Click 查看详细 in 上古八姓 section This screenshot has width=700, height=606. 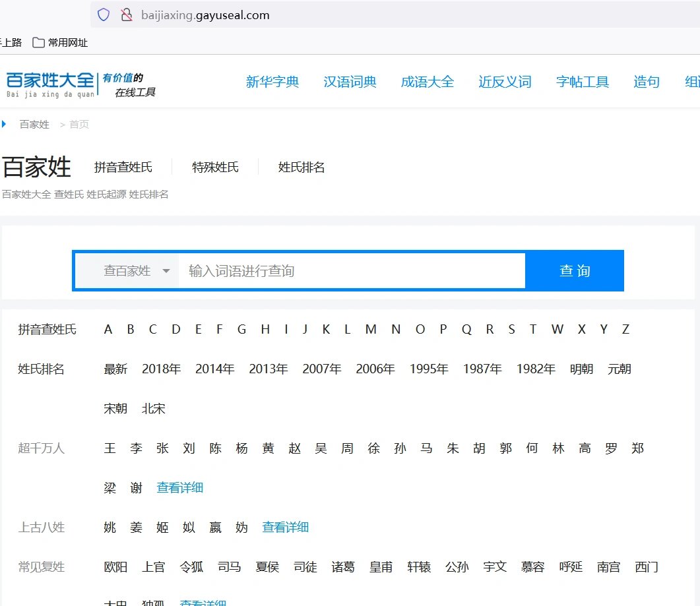point(285,528)
